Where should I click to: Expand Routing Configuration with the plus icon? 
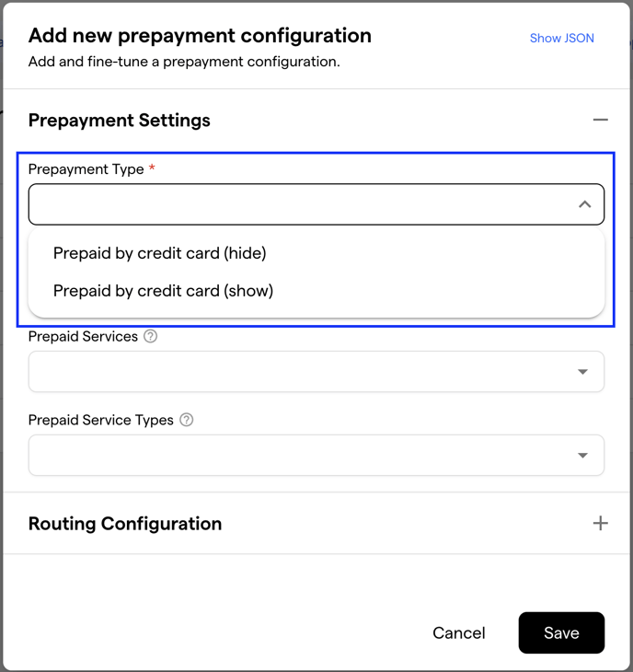[x=600, y=523]
